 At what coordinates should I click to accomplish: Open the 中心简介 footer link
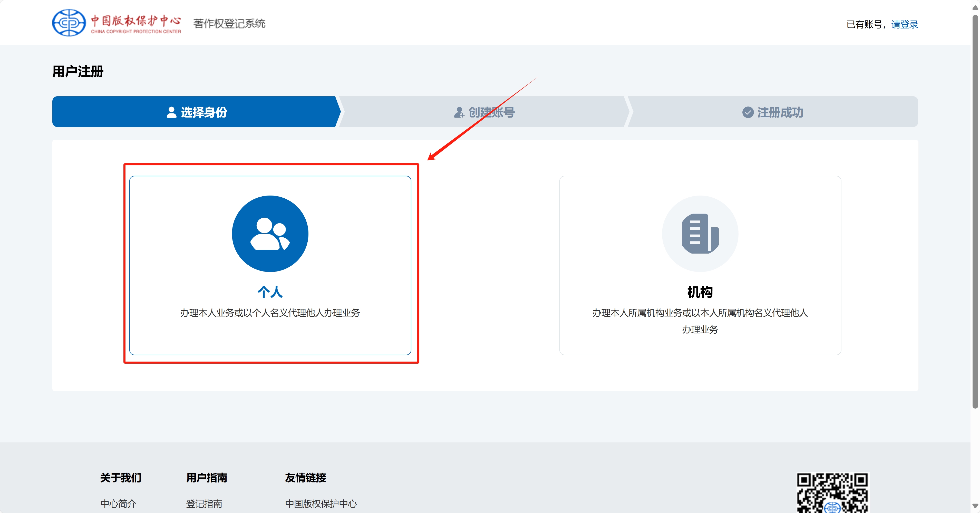pos(118,504)
